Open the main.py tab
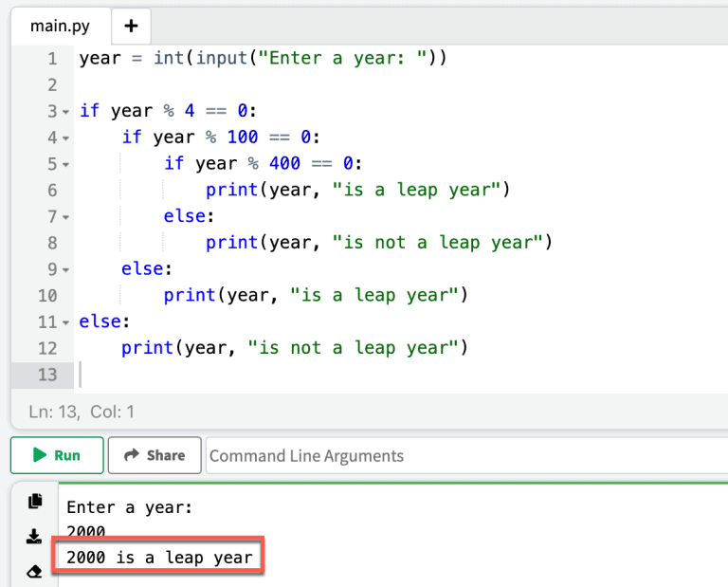 point(60,26)
